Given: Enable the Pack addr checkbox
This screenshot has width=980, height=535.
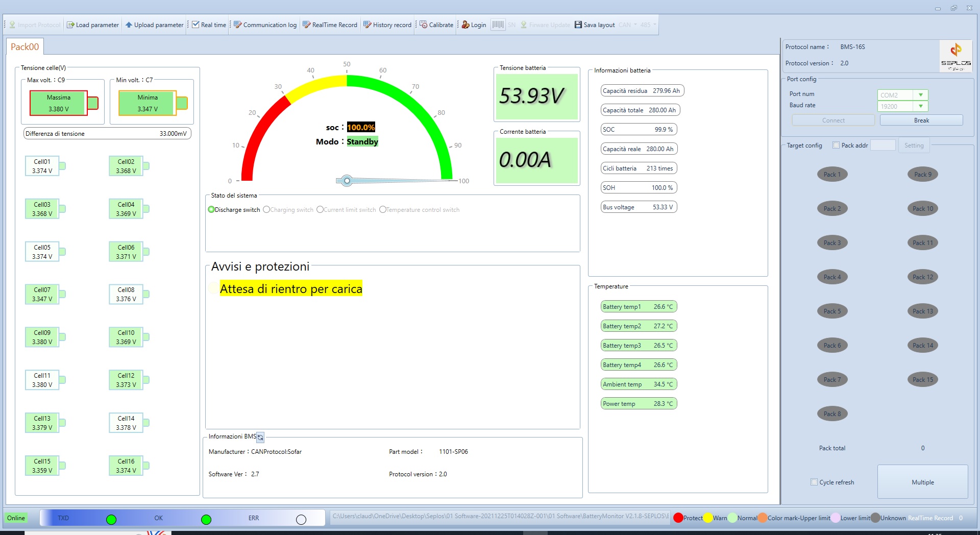Looking at the screenshot, I should pos(836,145).
